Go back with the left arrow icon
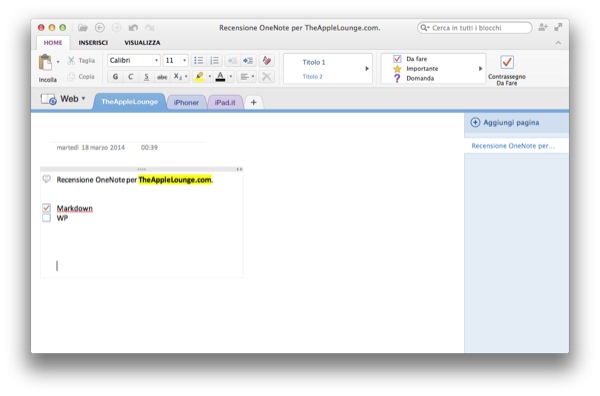The height and width of the screenshot is (396, 600). click(x=99, y=28)
